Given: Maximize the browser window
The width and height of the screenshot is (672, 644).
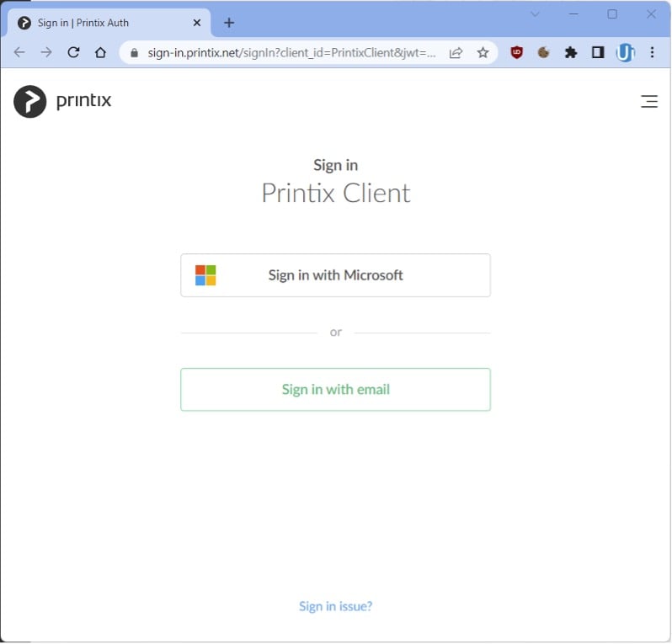Looking at the screenshot, I should coord(612,14).
